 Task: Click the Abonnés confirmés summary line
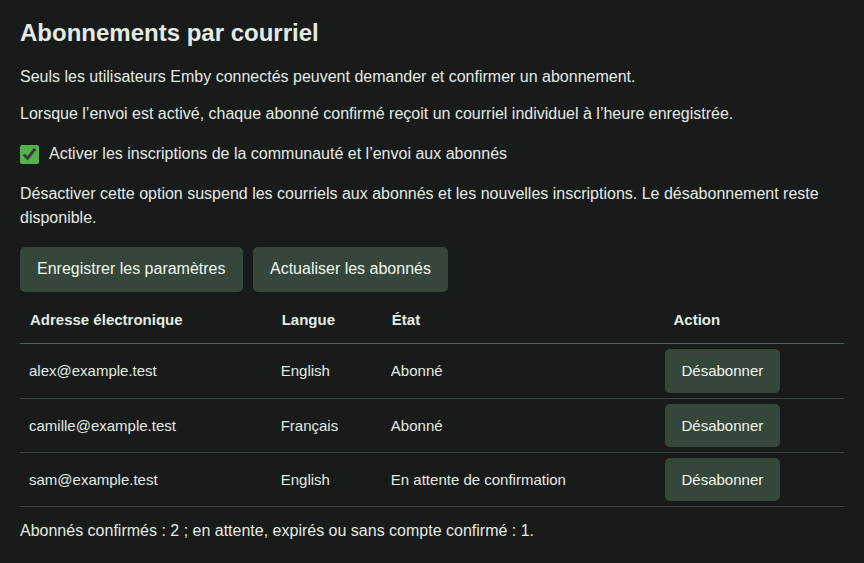tap(277, 530)
